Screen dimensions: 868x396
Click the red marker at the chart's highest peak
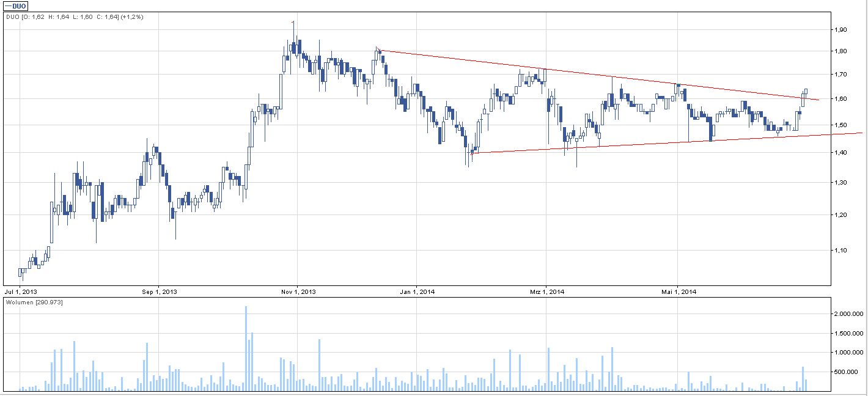click(293, 23)
